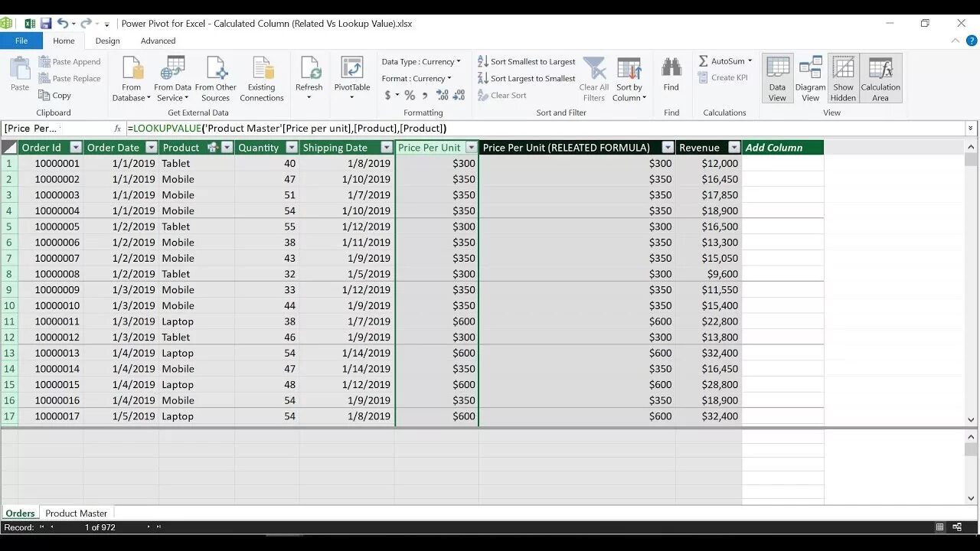Image resolution: width=980 pixels, height=551 pixels.
Task: Switch to Product Master sheet tab
Action: coord(76,514)
